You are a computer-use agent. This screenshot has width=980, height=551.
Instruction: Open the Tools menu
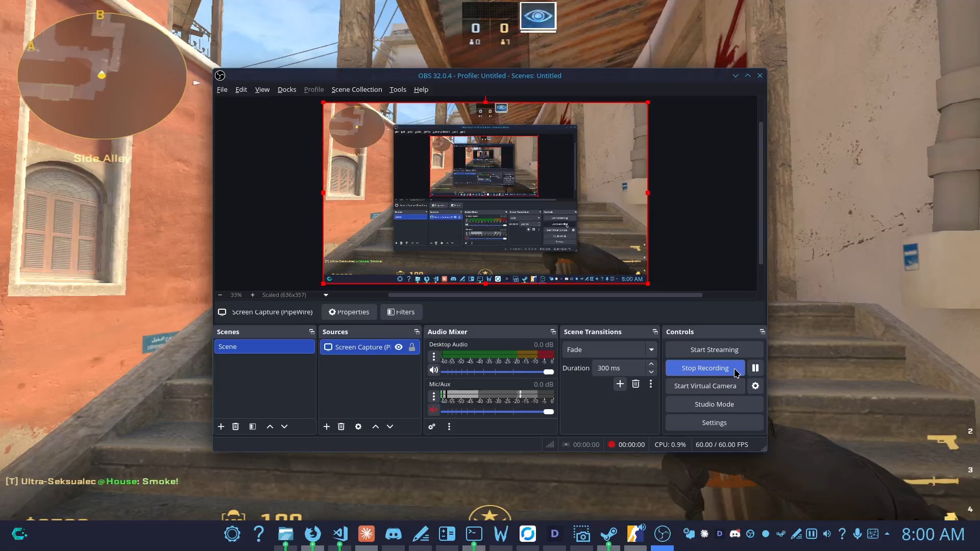(398, 89)
